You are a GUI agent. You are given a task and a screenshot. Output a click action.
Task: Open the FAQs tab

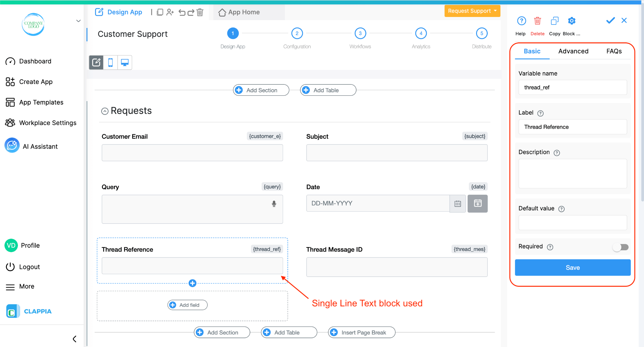pyautogui.click(x=614, y=51)
